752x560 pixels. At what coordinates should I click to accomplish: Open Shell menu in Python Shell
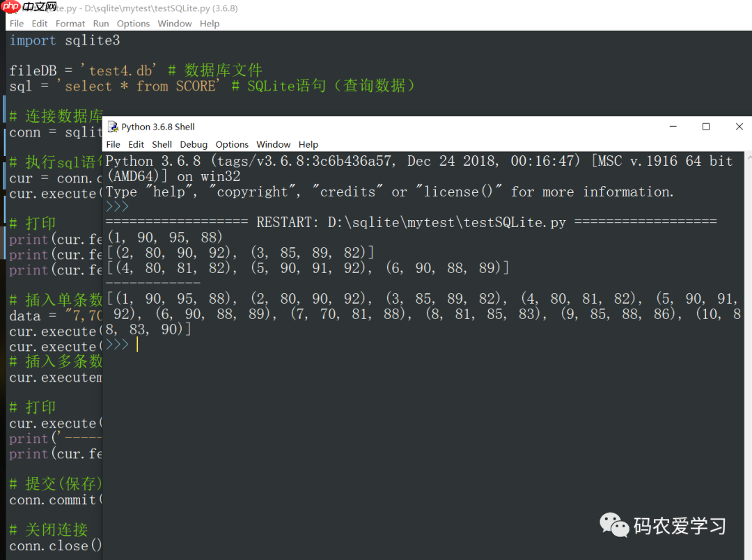point(162,144)
